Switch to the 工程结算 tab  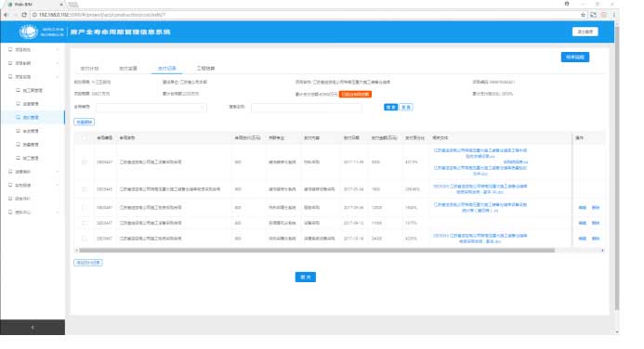205,69
